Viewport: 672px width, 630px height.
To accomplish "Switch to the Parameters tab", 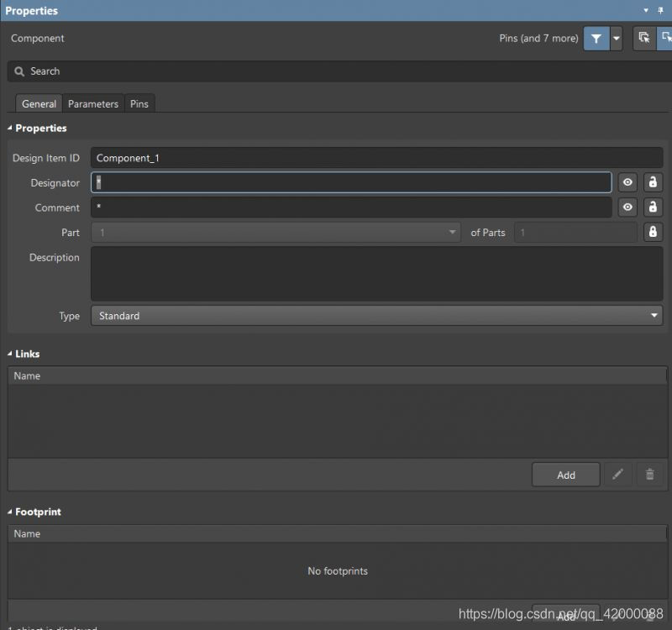I will point(93,104).
